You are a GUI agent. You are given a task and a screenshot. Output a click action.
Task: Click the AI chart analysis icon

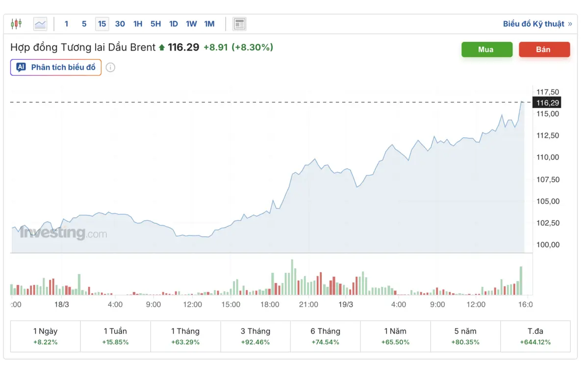[21, 67]
